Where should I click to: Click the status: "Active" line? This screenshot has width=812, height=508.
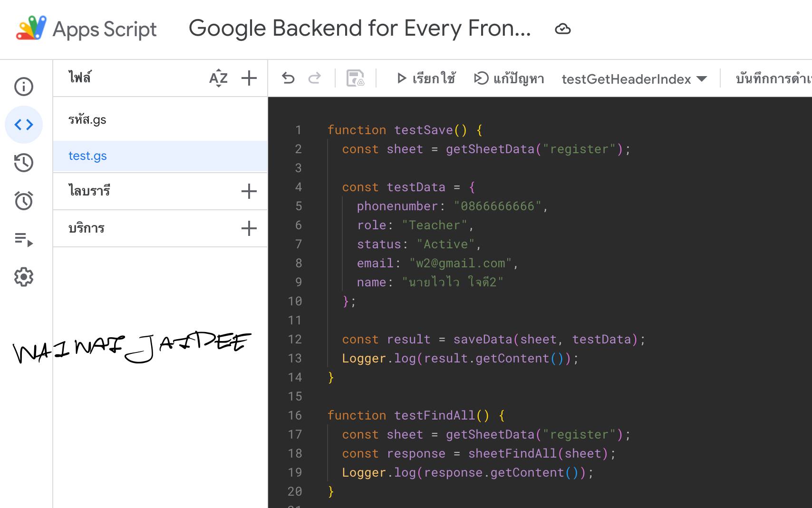click(419, 244)
